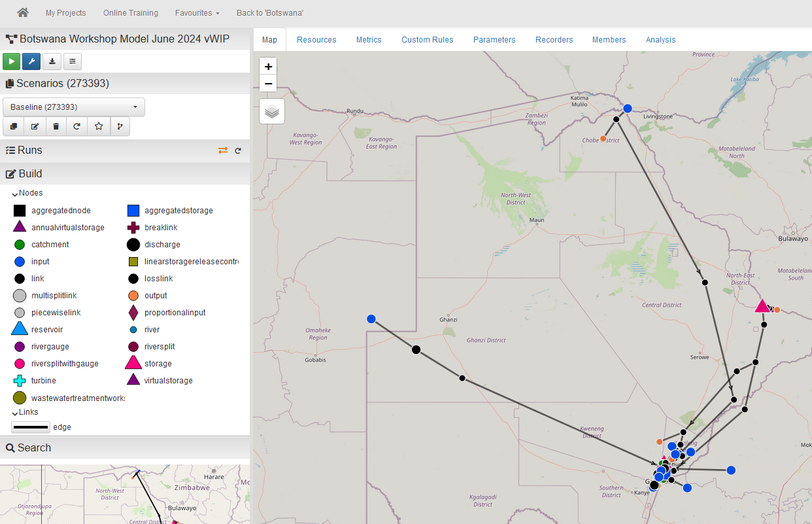
Task: Collapse the Nodes tree section
Action: click(15, 194)
